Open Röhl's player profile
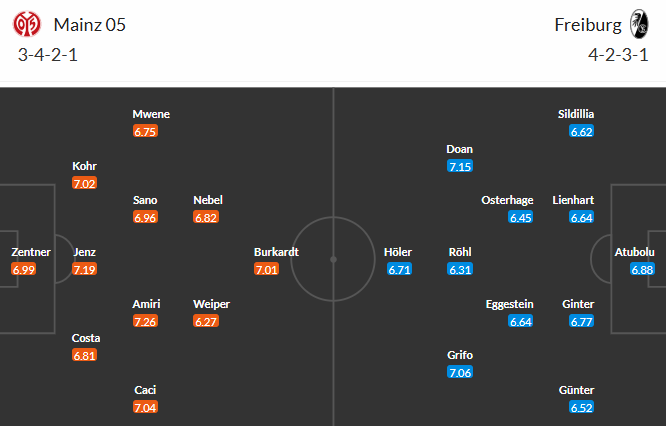666x426 pixels. click(460, 252)
